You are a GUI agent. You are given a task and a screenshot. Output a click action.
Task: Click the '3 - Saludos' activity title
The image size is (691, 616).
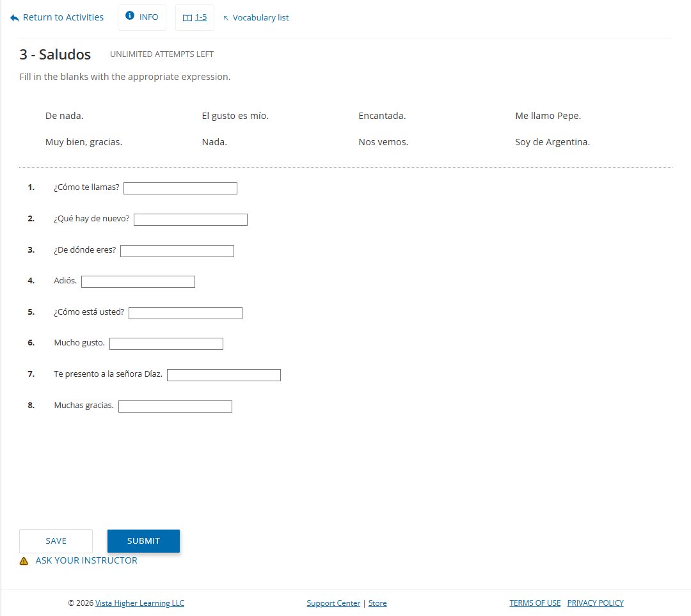(x=55, y=54)
